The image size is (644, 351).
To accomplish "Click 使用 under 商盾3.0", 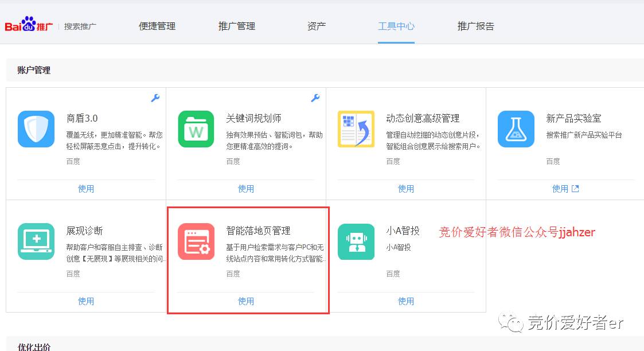I will click(86, 189).
